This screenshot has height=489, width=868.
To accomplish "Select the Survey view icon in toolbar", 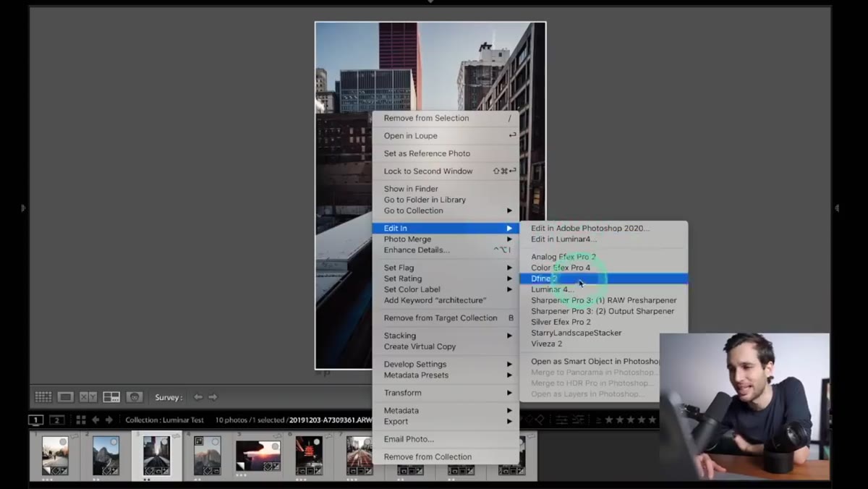I will click(111, 397).
